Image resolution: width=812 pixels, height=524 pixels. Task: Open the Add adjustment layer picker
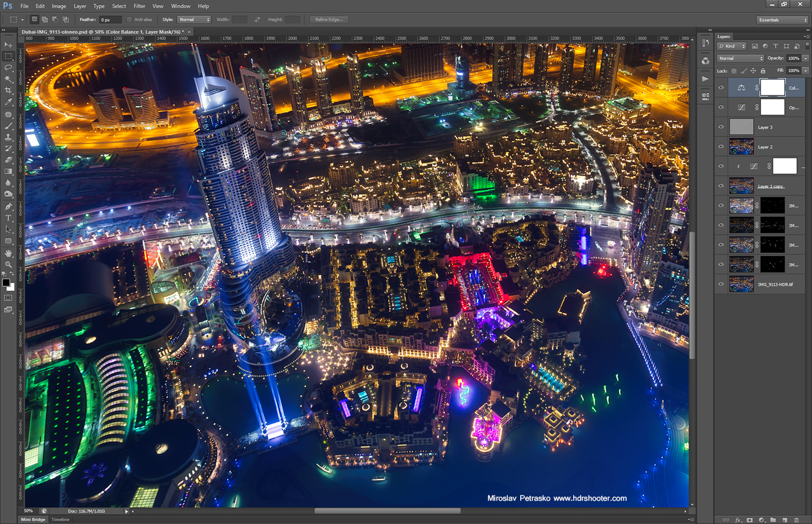(761, 520)
